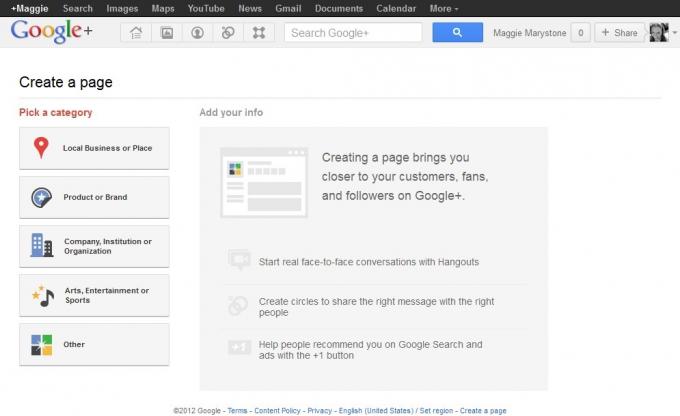This screenshot has width=680, height=416.
Task: Select the blue buildings company icon
Action: [42, 245]
